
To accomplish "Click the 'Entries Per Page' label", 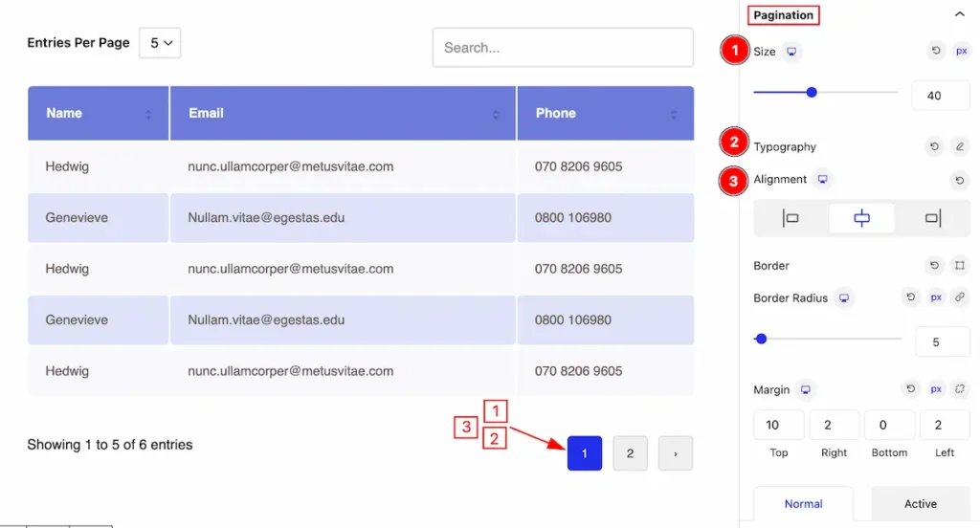I will (x=78, y=42).
